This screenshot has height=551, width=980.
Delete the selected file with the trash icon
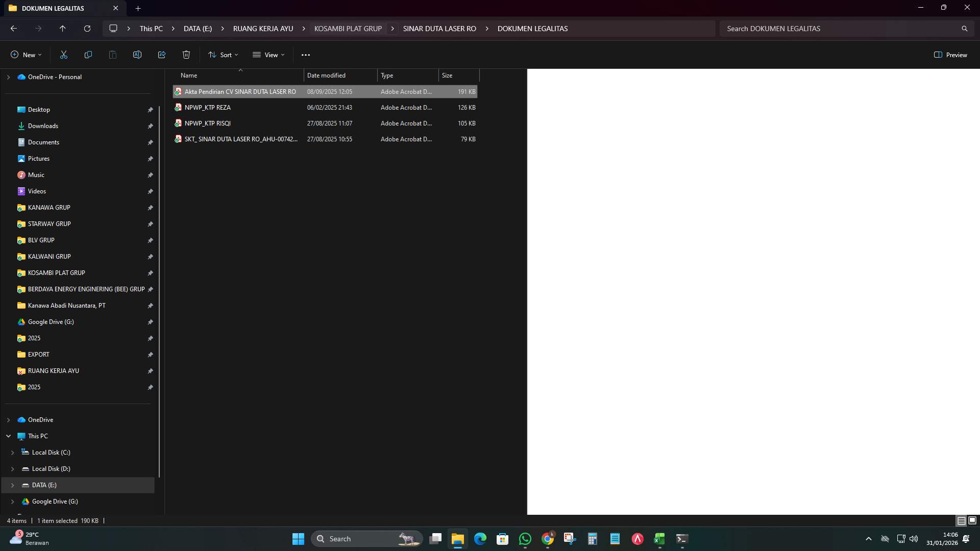click(x=186, y=55)
